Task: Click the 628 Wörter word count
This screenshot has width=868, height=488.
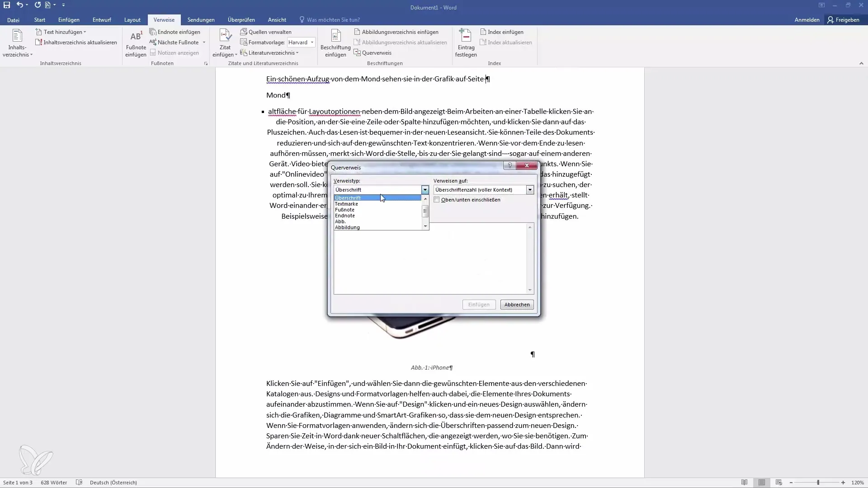Action: tap(54, 483)
